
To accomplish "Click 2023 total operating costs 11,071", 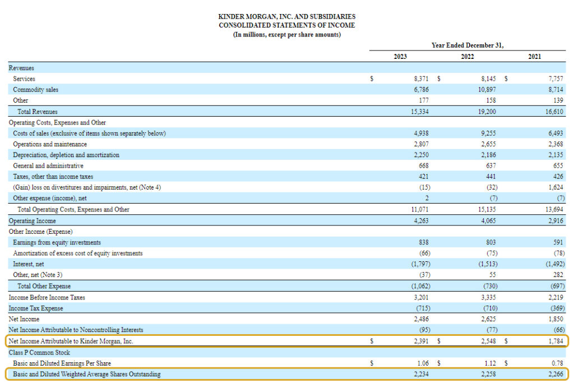I will 419,210.
